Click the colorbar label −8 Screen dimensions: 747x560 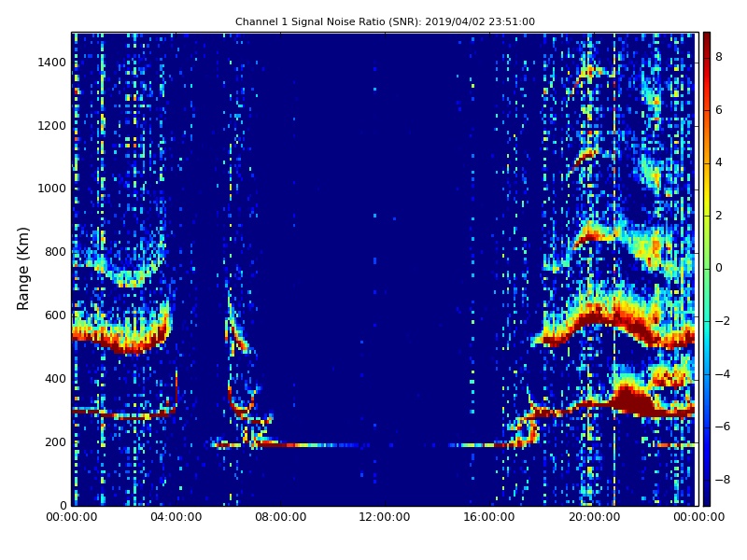[x=722, y=480]
